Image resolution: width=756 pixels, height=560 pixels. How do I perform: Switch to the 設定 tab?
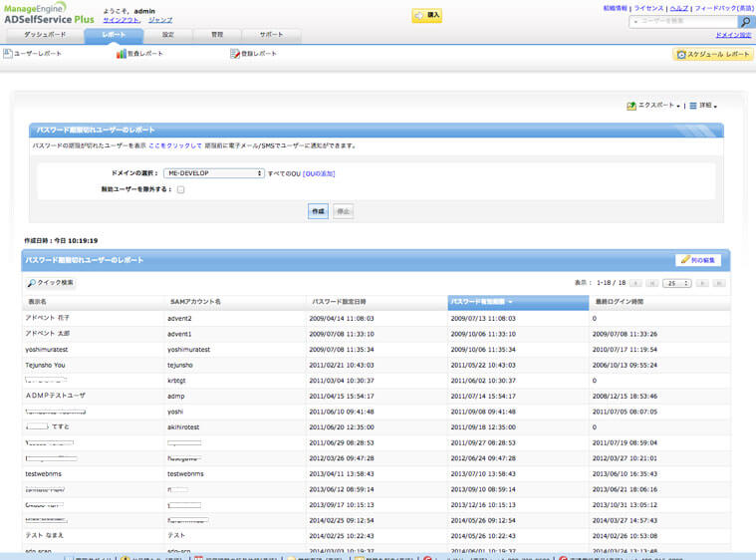click(x=168, y=35)
